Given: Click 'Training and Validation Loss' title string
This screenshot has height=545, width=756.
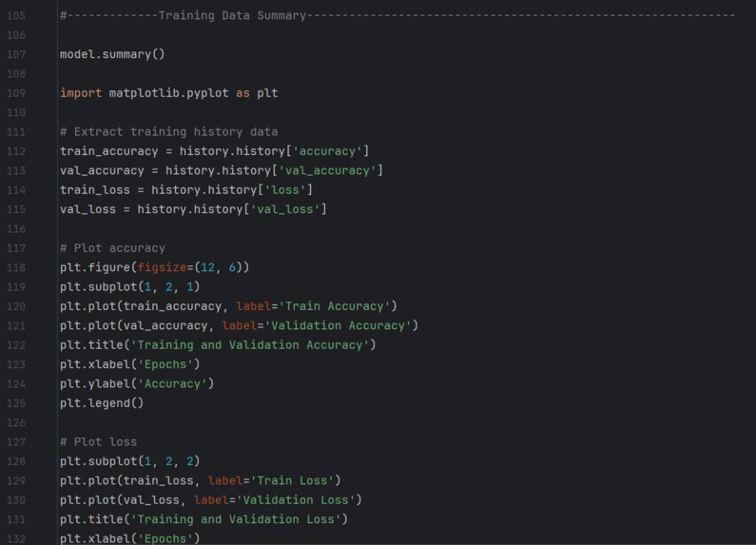Looking at the screenshot, I should click(x=236, y=519).
